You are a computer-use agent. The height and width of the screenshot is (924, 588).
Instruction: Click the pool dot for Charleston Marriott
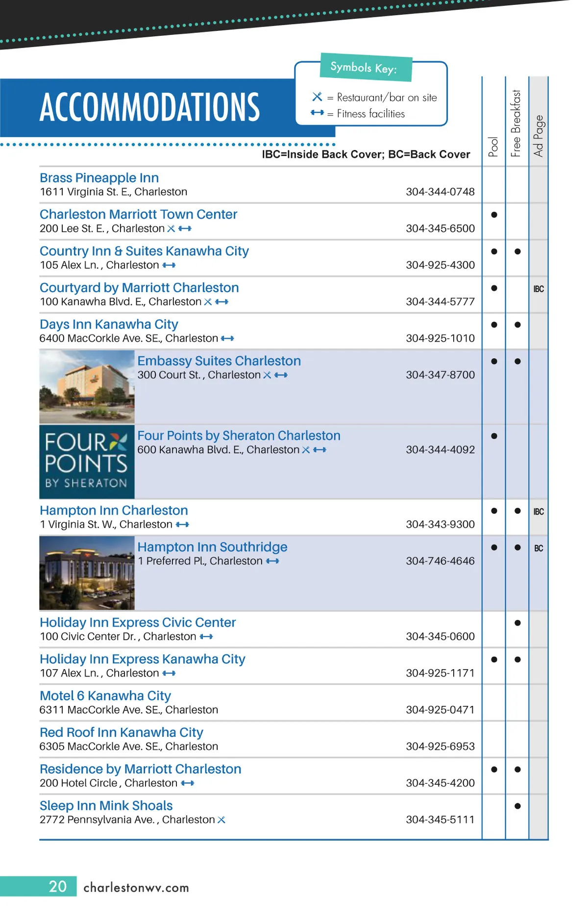tap(494, 215)
